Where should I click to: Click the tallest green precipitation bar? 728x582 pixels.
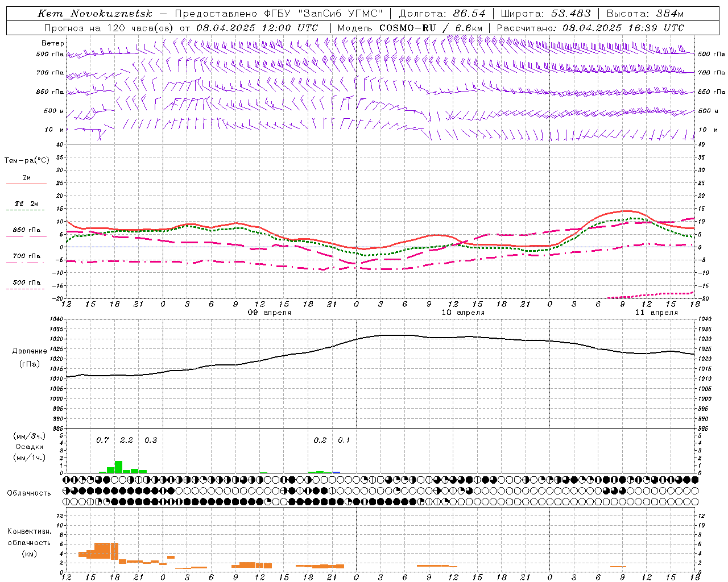tap(118, 467)
